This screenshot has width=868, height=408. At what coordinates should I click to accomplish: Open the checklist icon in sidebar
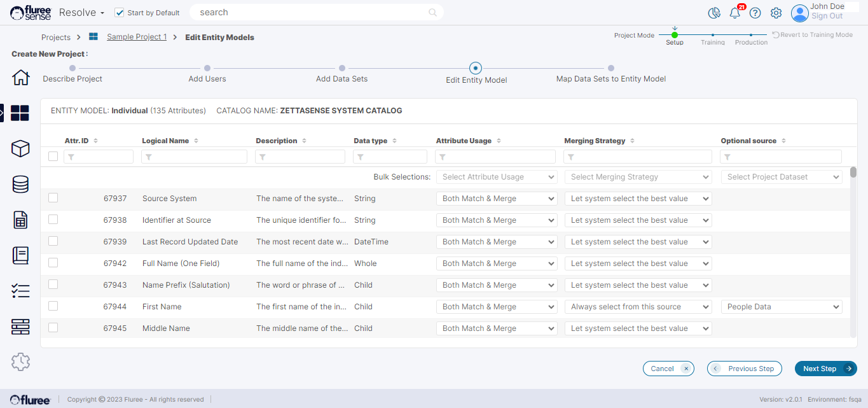click(20, 292)
